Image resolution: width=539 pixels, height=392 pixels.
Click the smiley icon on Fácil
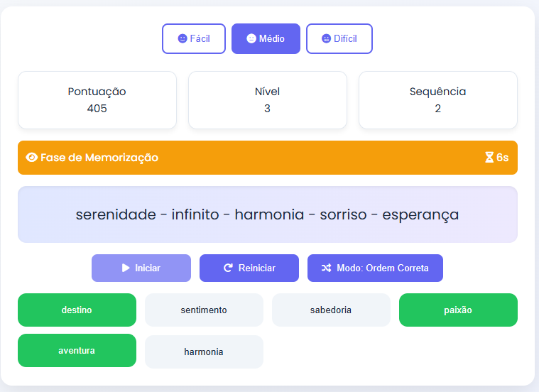[183, 39]
